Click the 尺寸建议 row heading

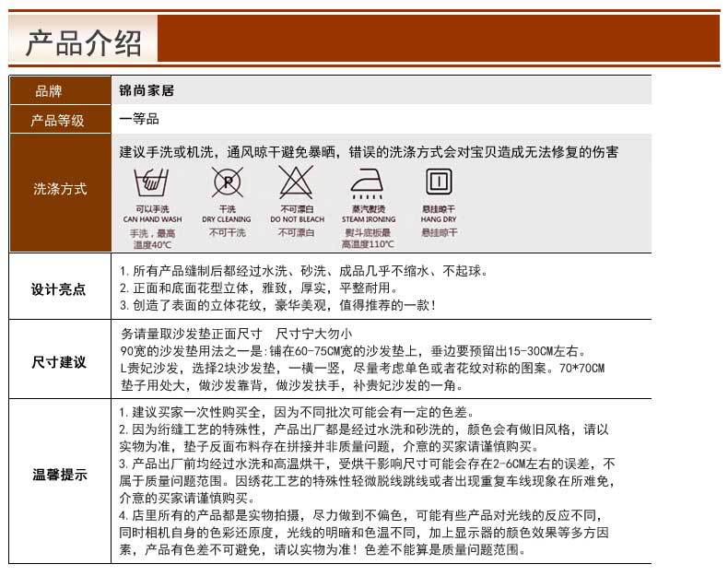[x=60, y=362]
